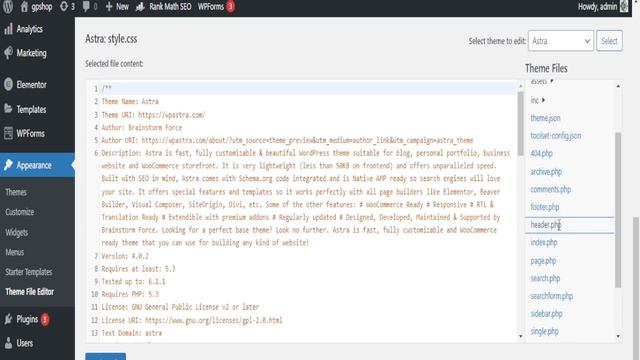Open page.php file
640x360 pixels.
click(543, 260)
